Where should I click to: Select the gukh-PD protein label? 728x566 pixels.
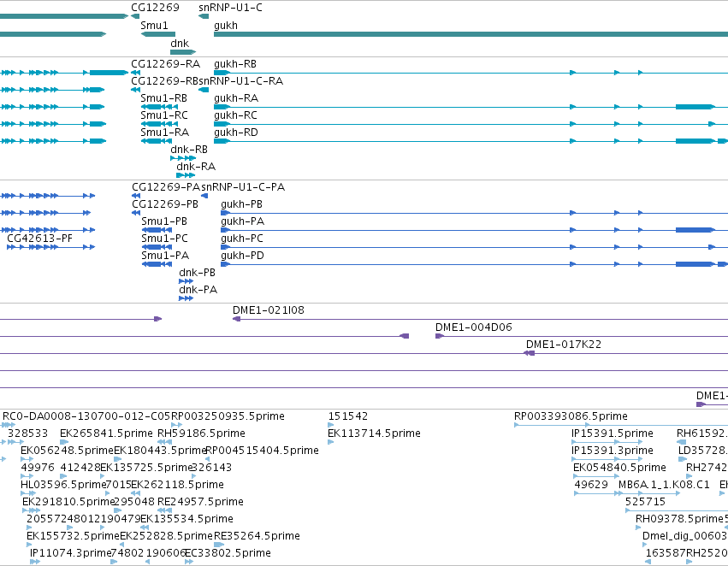pyautogui.click(x=243, y=256)
